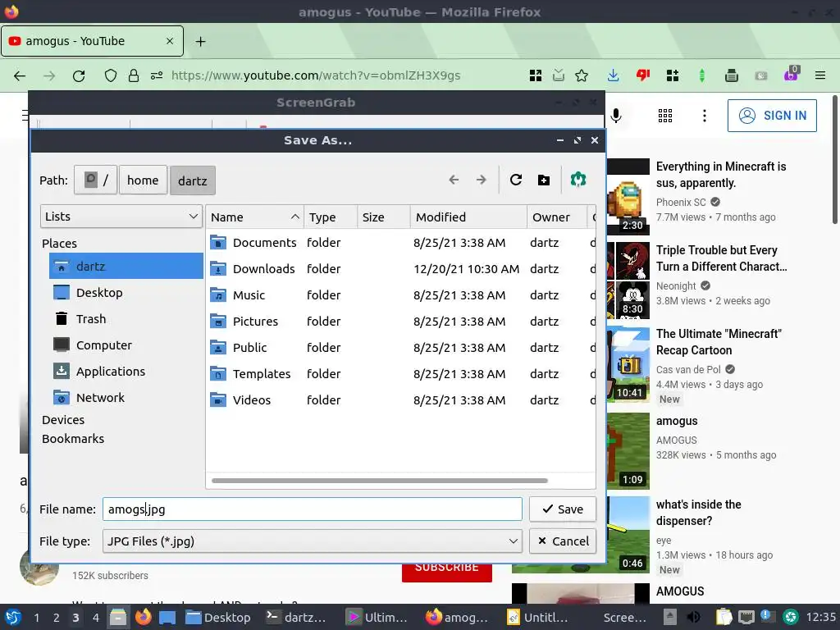Click the YouTube SIGN IN button
This screenshot has width=840, height=630.
point(772,115)
